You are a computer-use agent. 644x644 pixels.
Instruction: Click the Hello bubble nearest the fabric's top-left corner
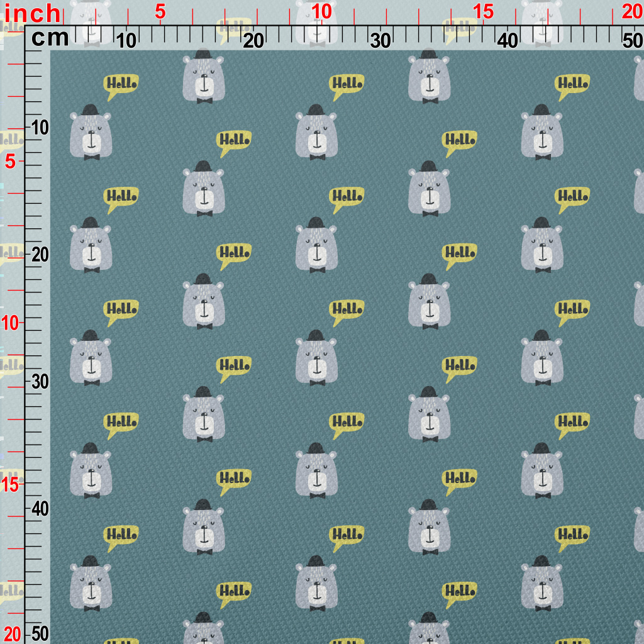coord(121,85)
